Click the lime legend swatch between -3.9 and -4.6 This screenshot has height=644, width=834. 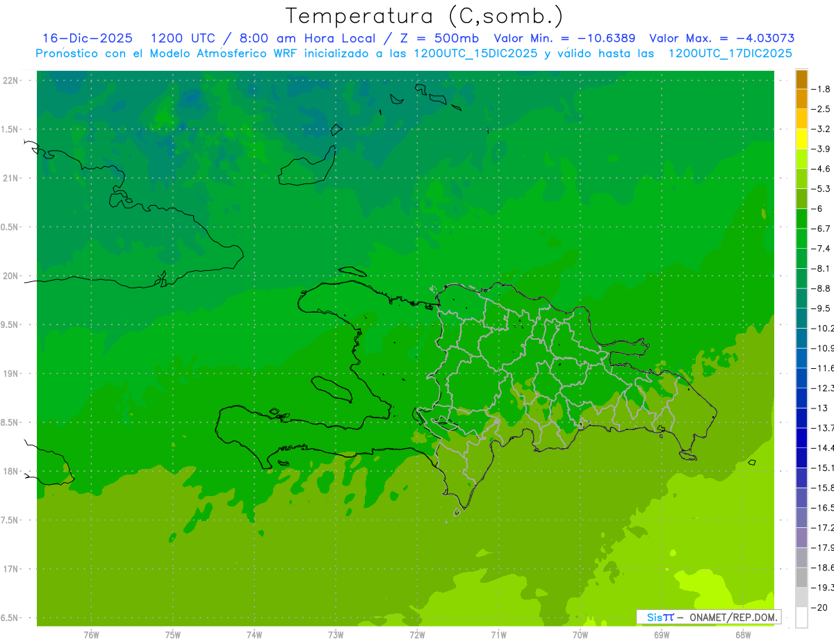click(x=801, y=159)
